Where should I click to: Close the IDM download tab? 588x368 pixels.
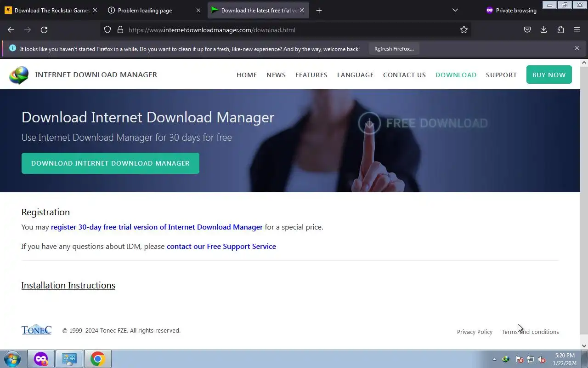point(302,10)
